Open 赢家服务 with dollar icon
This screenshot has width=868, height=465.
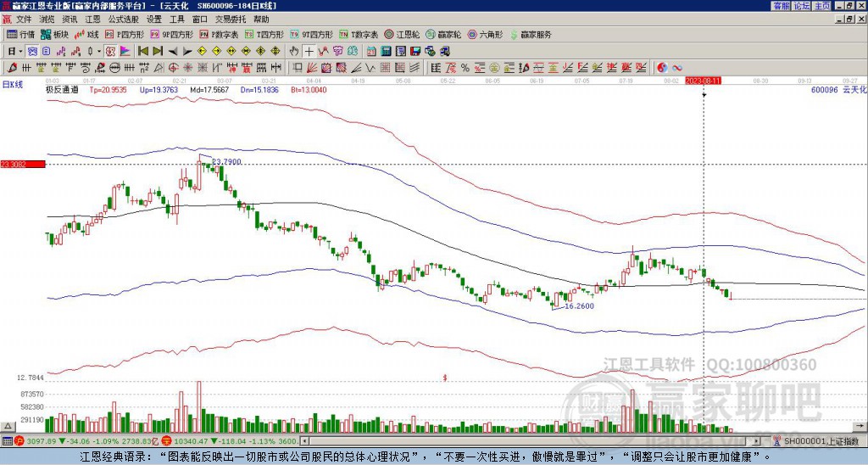click(531, 34)
